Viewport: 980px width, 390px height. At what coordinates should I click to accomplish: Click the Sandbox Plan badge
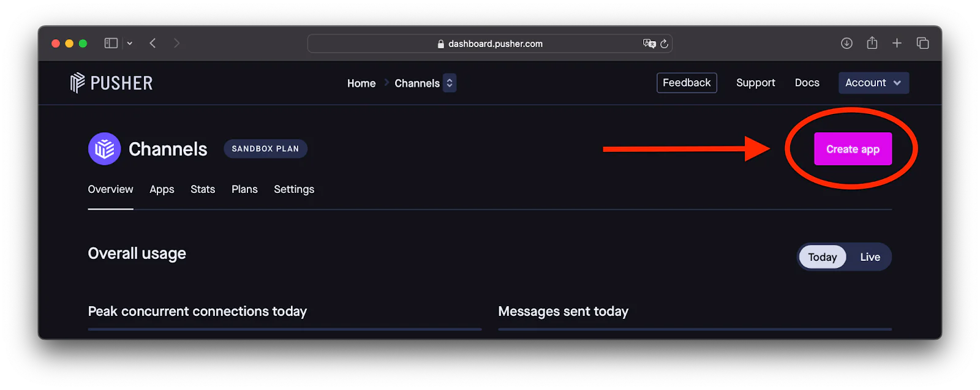pyautogui.click(x=265, y=149)
